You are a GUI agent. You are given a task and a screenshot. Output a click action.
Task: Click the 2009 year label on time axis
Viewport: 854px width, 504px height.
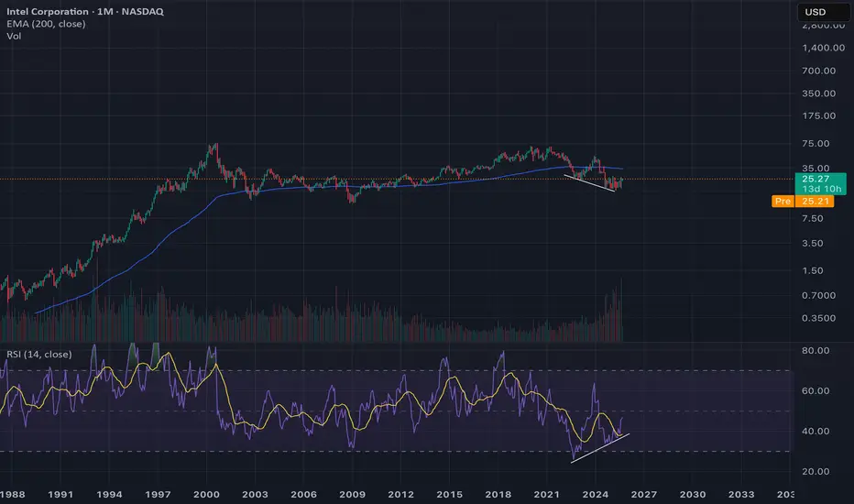[x=353, y=495]
